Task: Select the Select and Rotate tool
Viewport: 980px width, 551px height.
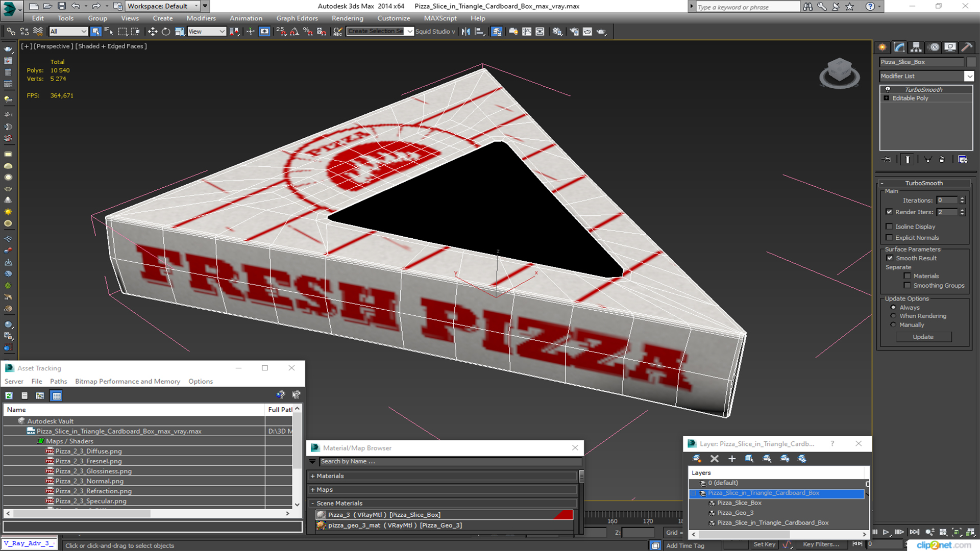Action: point(166,32)
